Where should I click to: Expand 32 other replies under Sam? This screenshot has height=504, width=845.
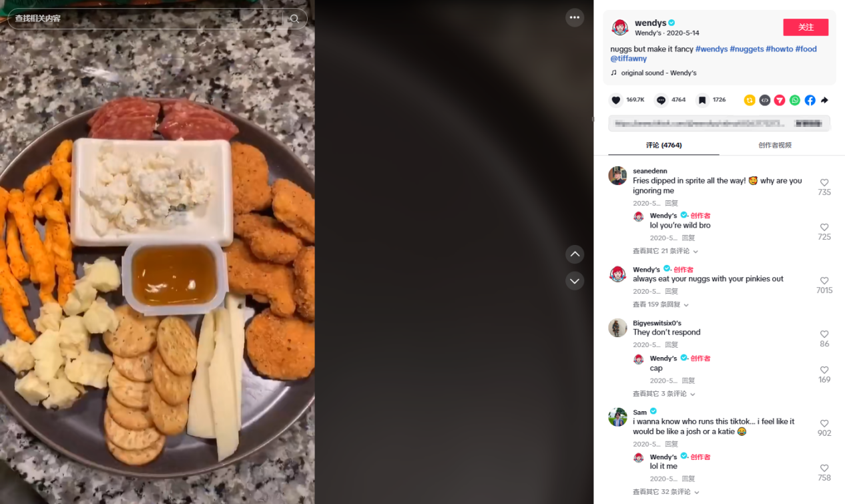click(665, 492)
